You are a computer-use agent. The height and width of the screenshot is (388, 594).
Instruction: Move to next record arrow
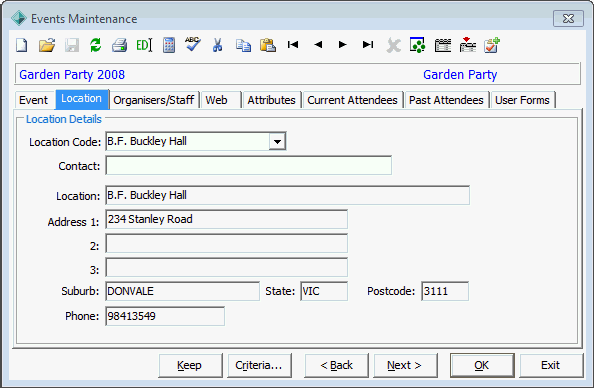[342, 45]
